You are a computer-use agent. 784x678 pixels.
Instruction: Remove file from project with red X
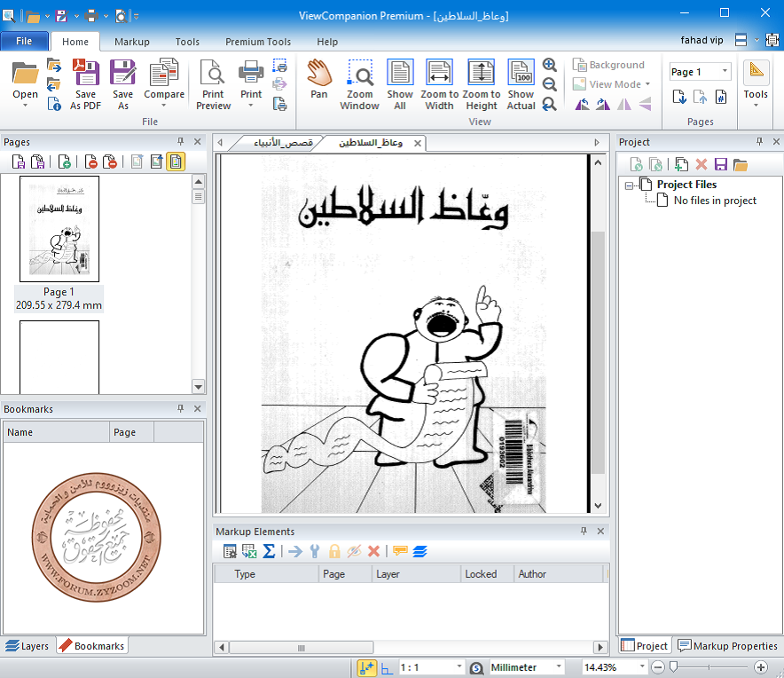(x=702, y=165)
